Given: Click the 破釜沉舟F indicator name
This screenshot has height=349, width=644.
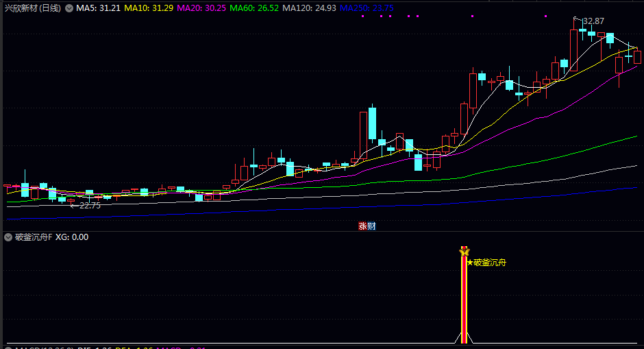Looking at the screenshot, I should tap(34, 237).
